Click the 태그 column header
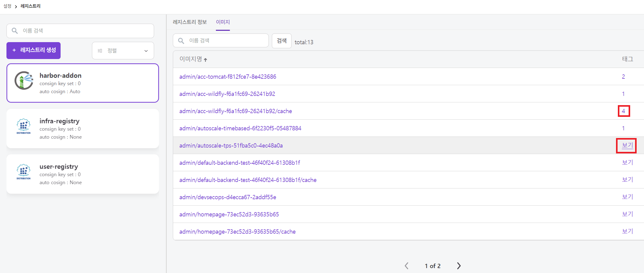 pos(627,59)
